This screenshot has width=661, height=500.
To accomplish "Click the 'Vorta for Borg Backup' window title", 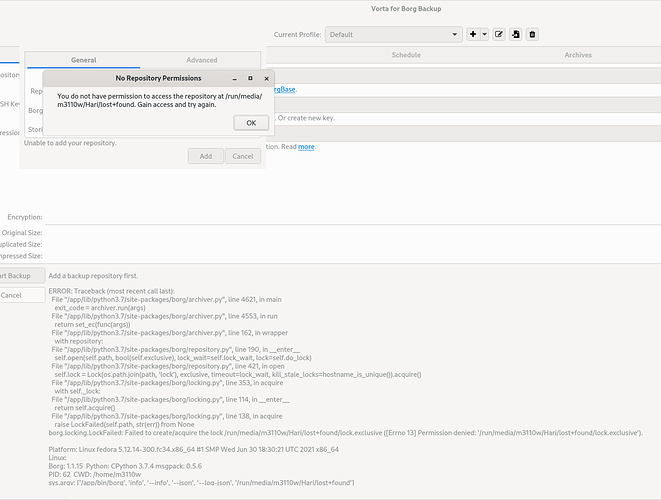I will pyautogui.click(x=406, y=8).
